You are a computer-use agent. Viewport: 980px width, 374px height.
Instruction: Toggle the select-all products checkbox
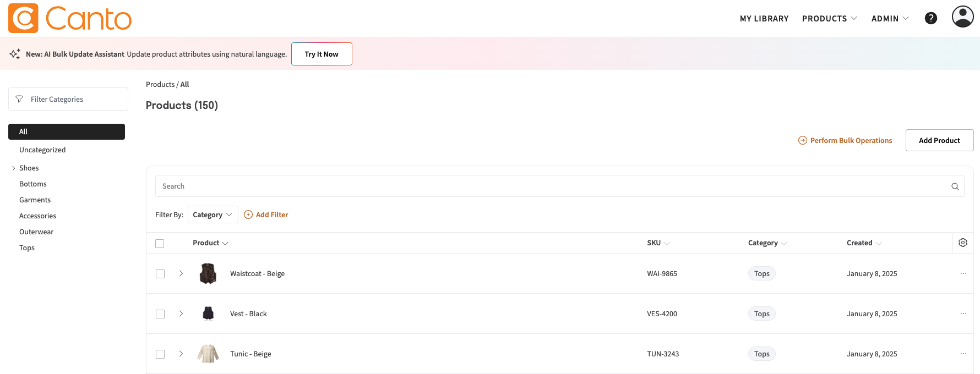tap(160, 243)
